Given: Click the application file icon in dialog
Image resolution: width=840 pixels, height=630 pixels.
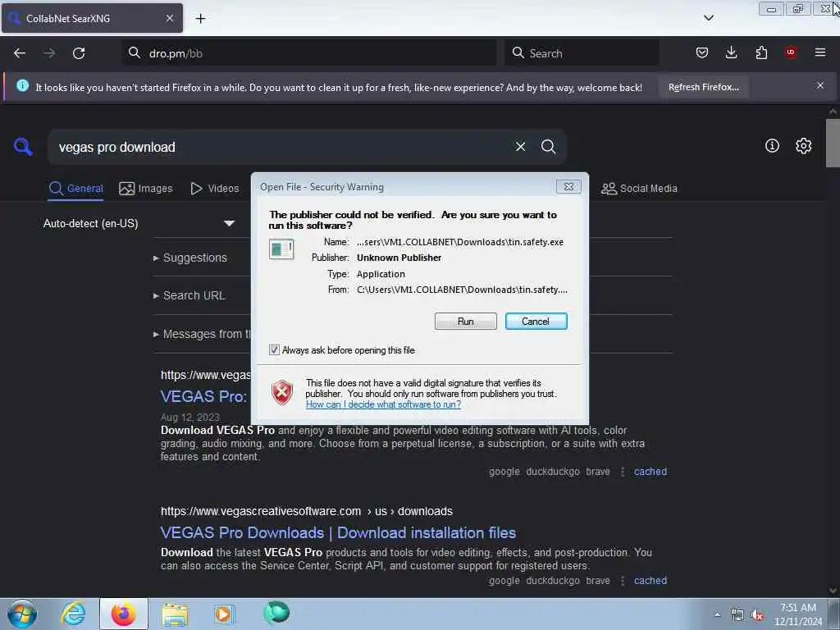Looking at the screenshot, I should pyautogui.click(x=281, y=249).
